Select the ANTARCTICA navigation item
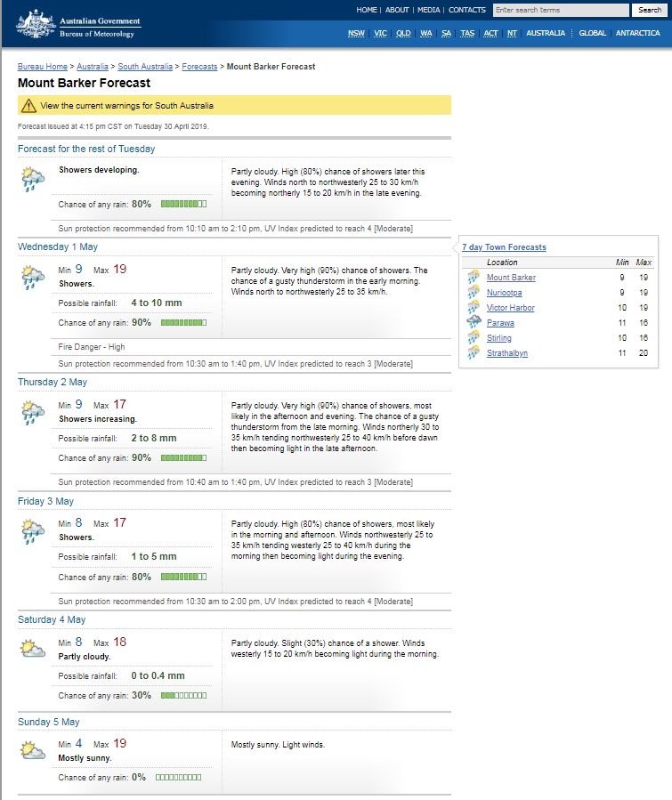The width and height of the screenshot is (672, 800). click(637, 33)
